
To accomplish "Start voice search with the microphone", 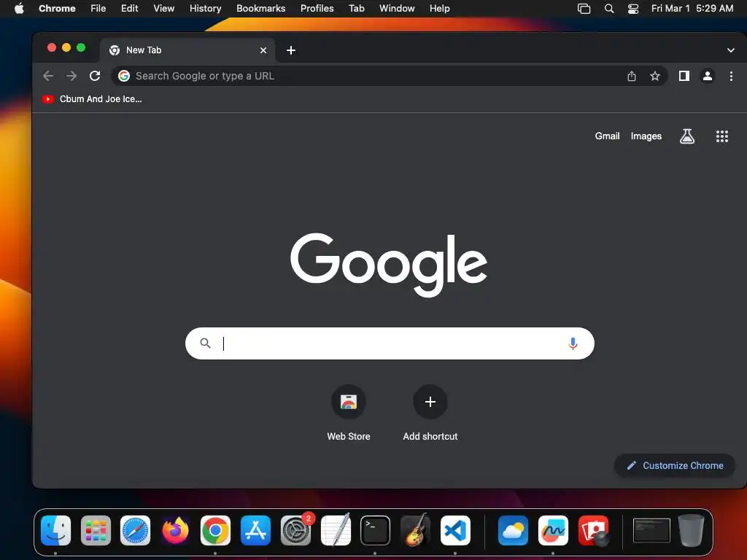I will [x=573, y=343].
